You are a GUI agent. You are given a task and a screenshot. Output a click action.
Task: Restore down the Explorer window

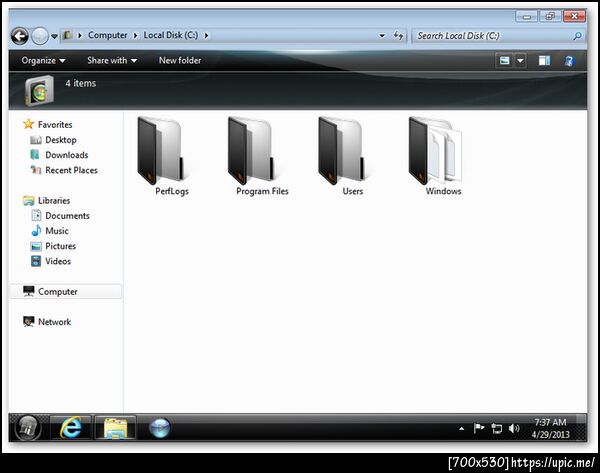550,16
